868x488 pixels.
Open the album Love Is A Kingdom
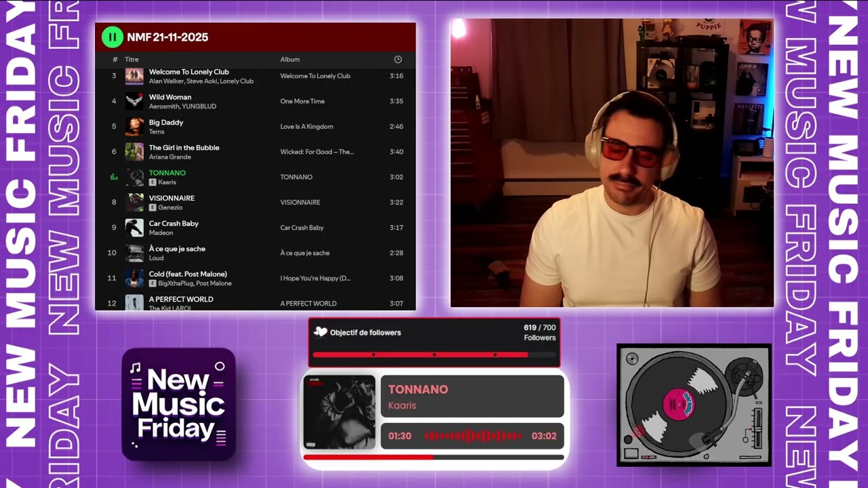click(307, 127)
